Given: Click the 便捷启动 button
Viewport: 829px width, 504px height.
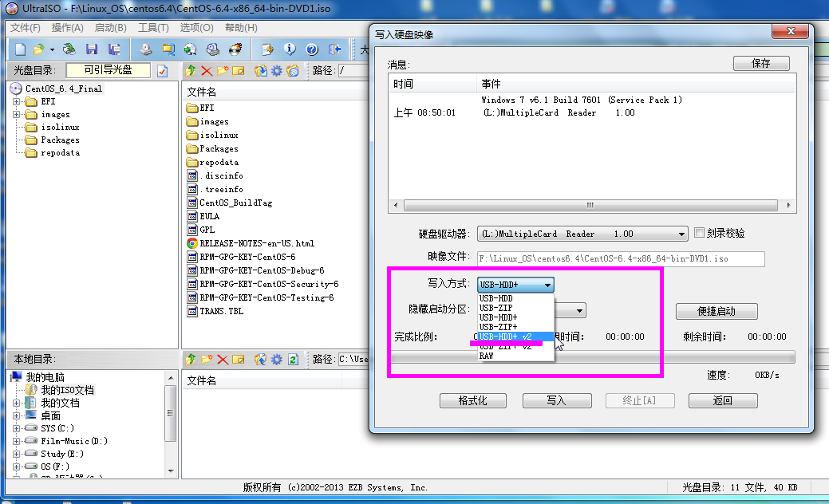Looking at the screenshot, I should pos(716,311).
